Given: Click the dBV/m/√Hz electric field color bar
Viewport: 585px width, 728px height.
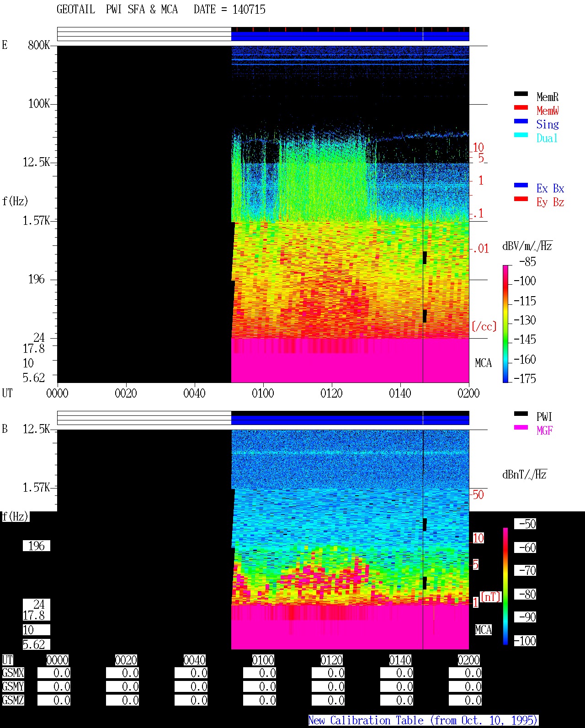Looking at the screenshot, I should coord(505,324).
